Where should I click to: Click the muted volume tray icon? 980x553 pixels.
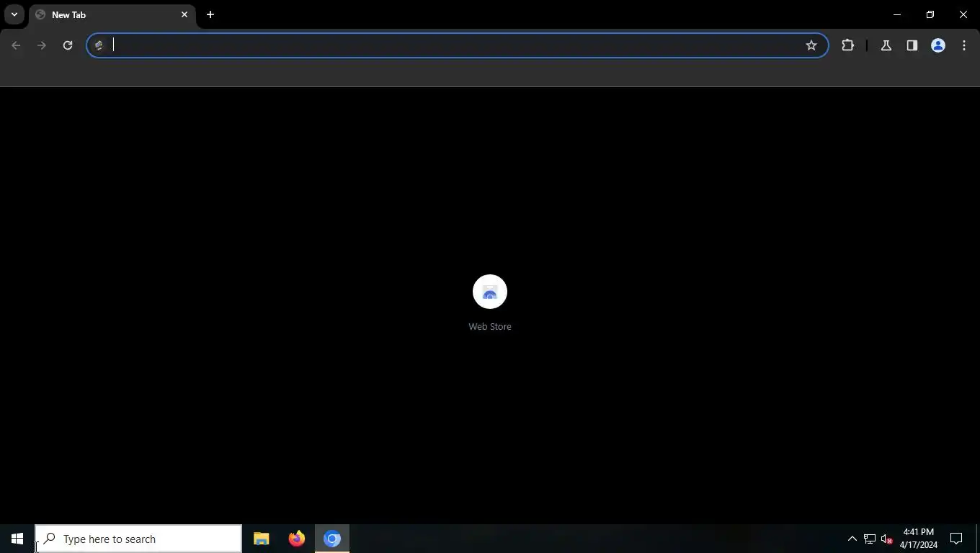[x=887, y=539]
